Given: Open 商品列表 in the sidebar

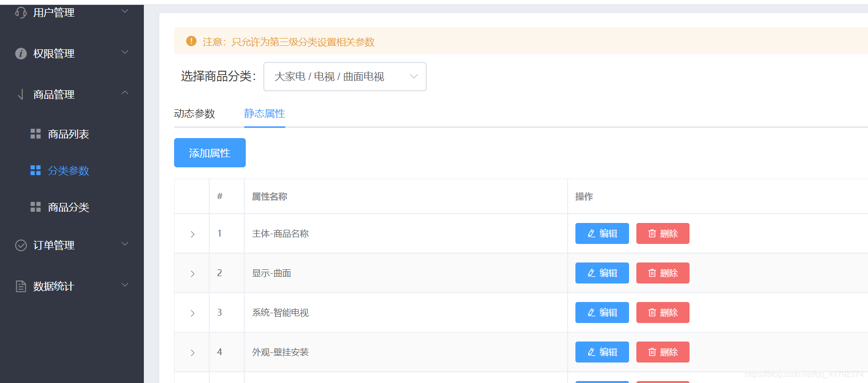Looking at the screenshot, I should pyautogui.click(x=68, y=134).
